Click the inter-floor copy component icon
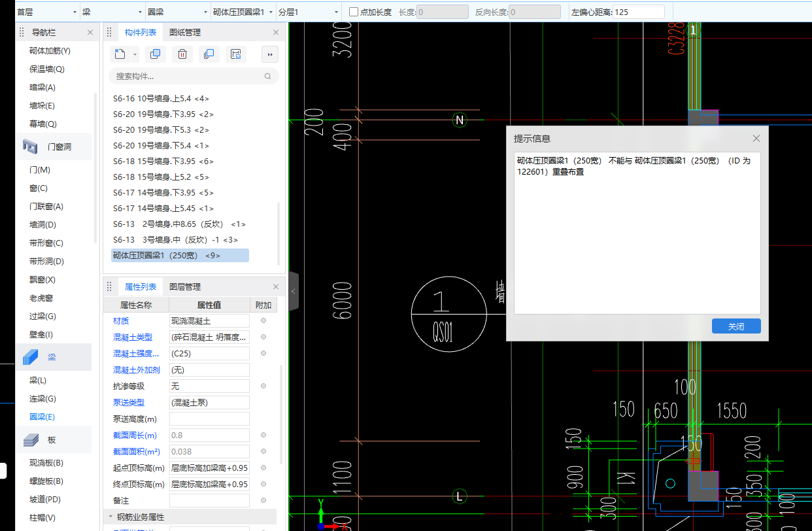 click(209, 54)
